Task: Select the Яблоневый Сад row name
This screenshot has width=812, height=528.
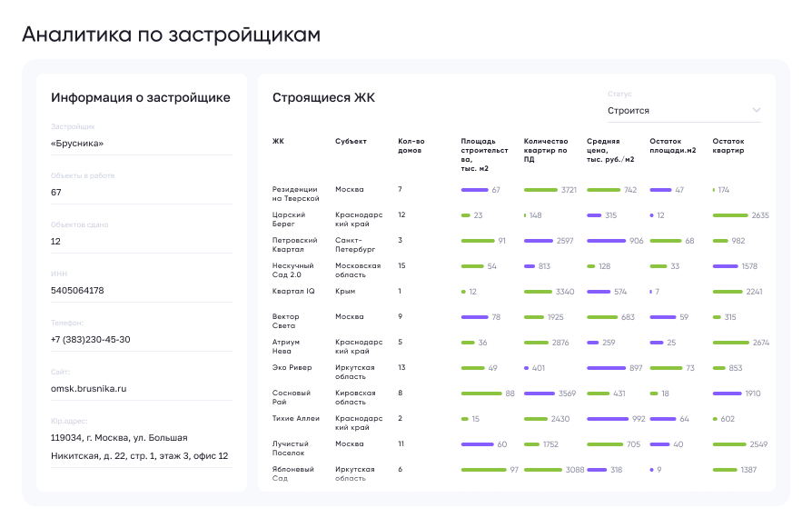Action: pos(293,473)
